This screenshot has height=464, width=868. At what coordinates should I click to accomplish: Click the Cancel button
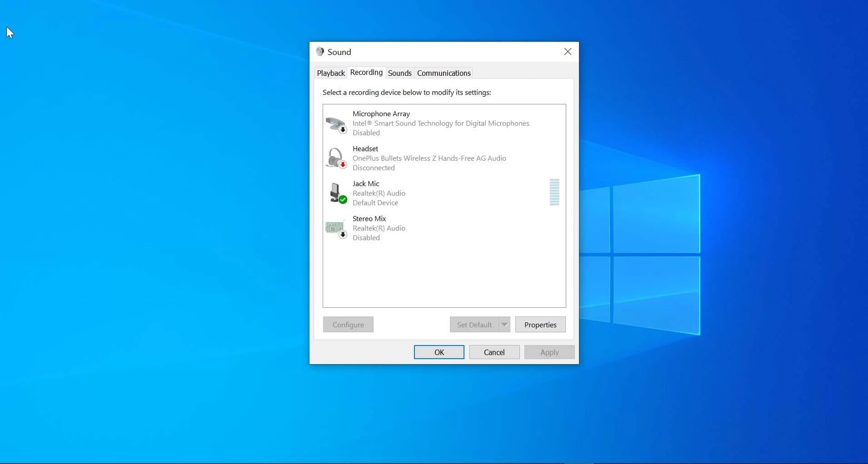[494, 352]
